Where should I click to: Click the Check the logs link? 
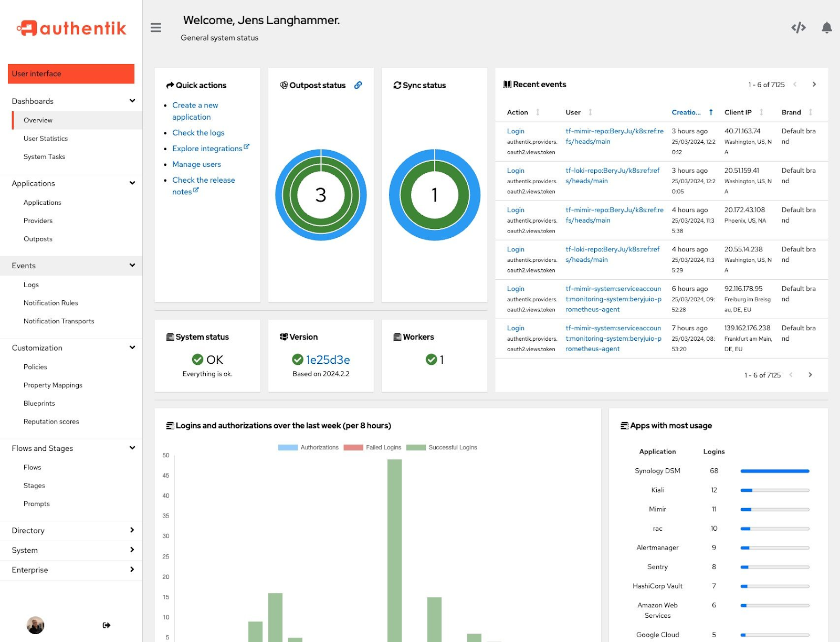198,133
